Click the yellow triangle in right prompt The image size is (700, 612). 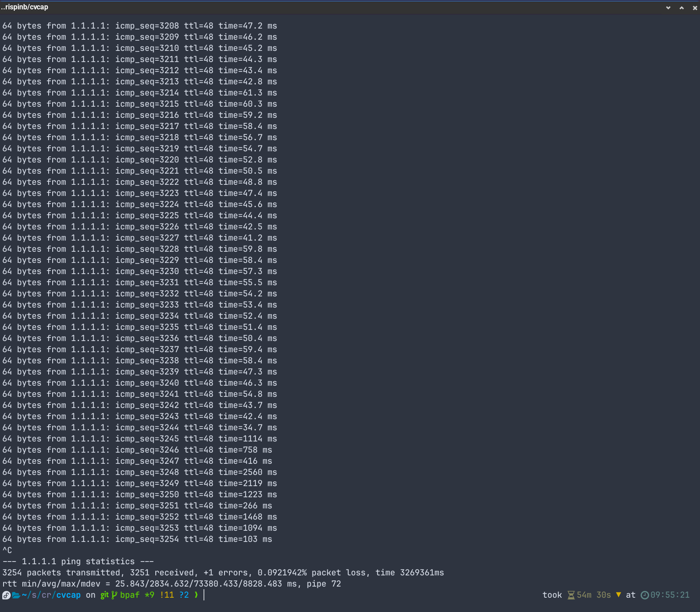(618, 595)
